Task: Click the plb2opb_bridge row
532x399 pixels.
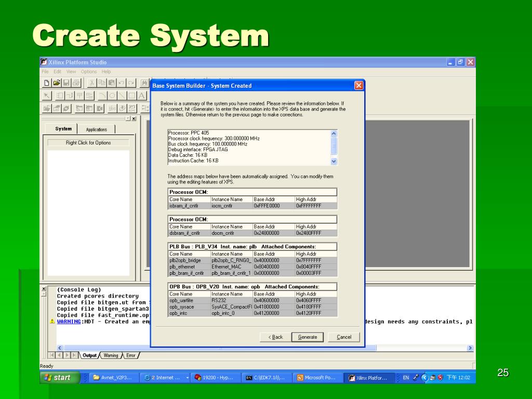Action: (x=252, y=261)
